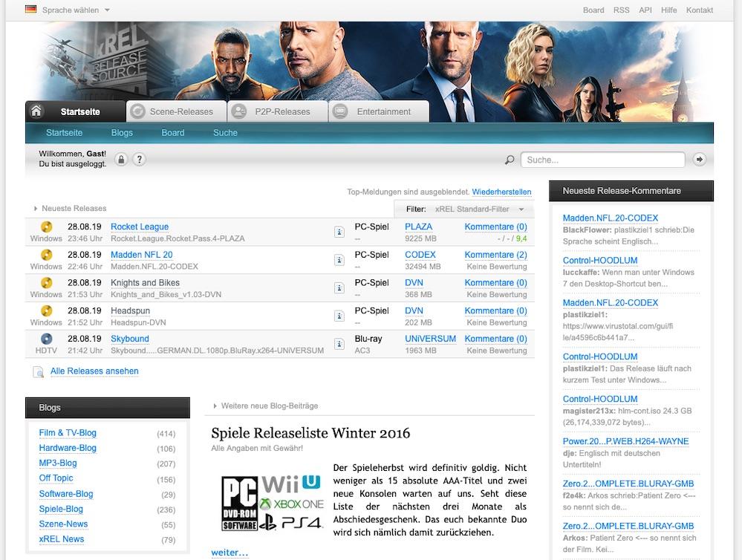
Task: Open Alle Releases ansehen link
Action: [x=94, y=371]
